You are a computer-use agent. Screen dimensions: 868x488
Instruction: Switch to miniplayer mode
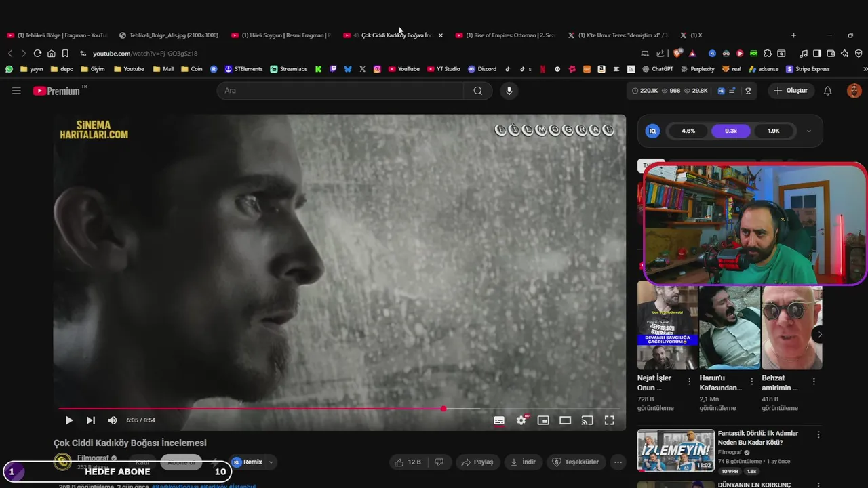(543, 420)
